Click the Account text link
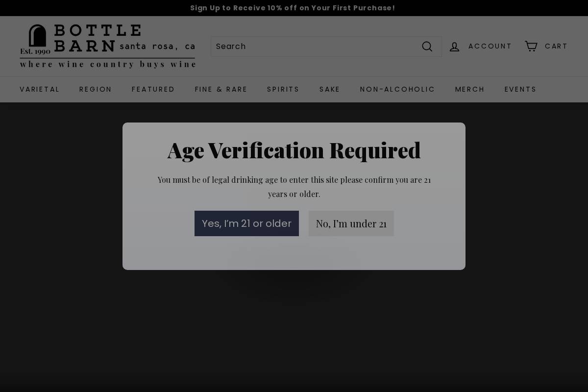 tap(490, 46)
